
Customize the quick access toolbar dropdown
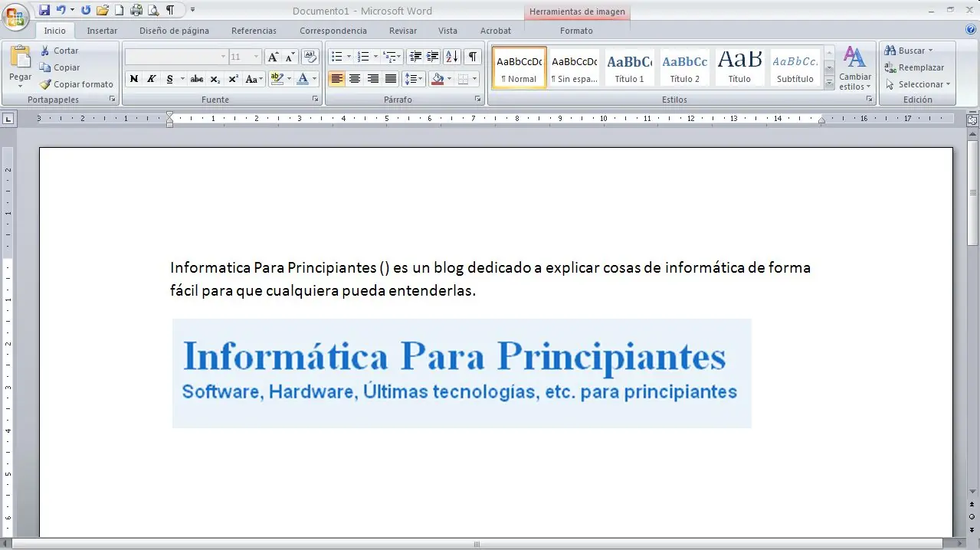click(x=192, y=10)
